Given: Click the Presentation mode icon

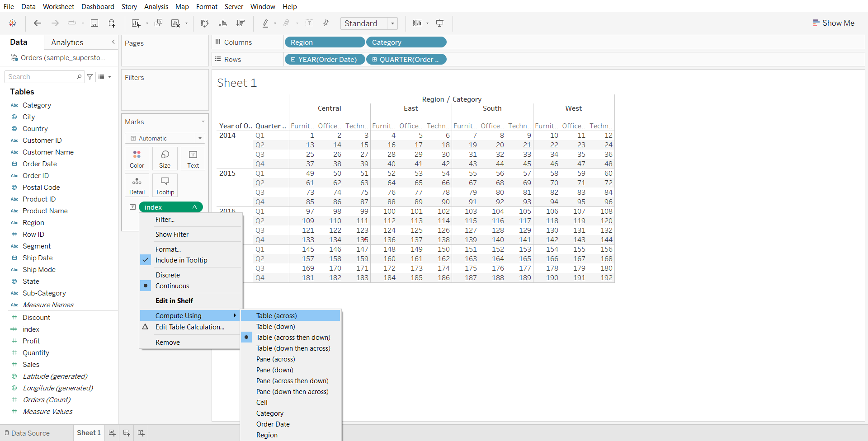Looking at the screenshot, I should 439,23.
